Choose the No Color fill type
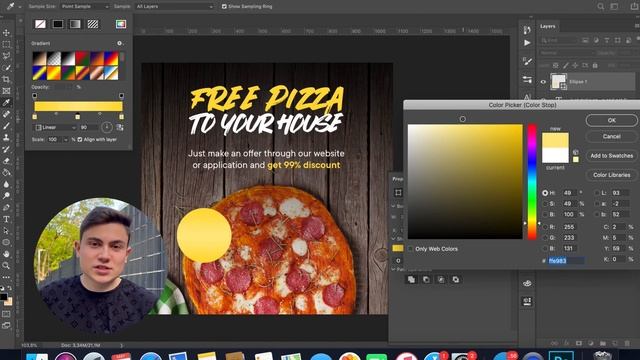Viewport: 640px width, 360px height. point(40,24)
